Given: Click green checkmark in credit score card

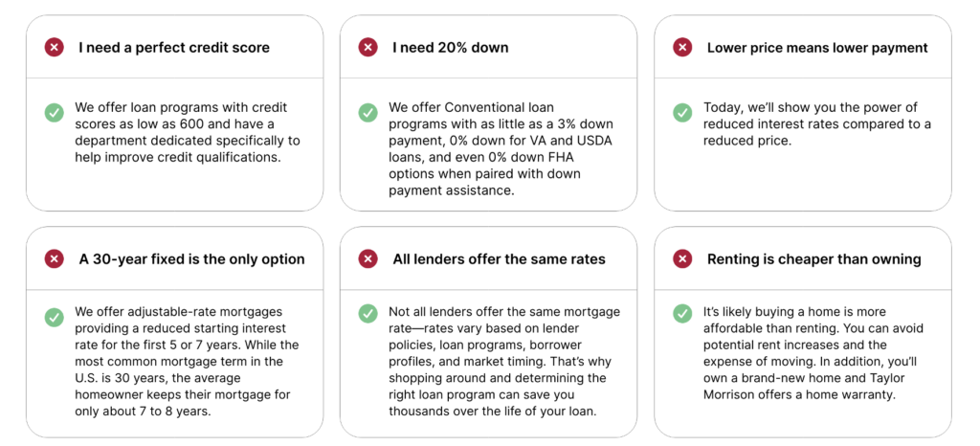Looking at the screenshot, I should (x=55, y=112).
